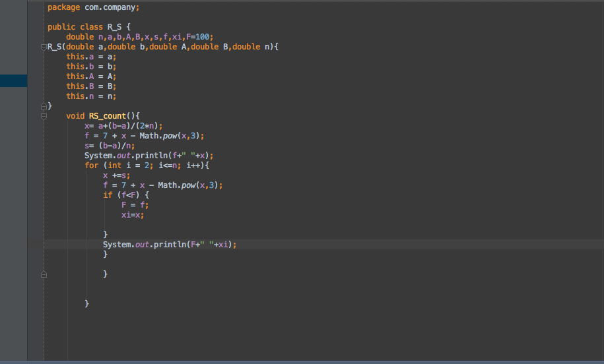Click the 'void' keyword before RS_count

75,116
